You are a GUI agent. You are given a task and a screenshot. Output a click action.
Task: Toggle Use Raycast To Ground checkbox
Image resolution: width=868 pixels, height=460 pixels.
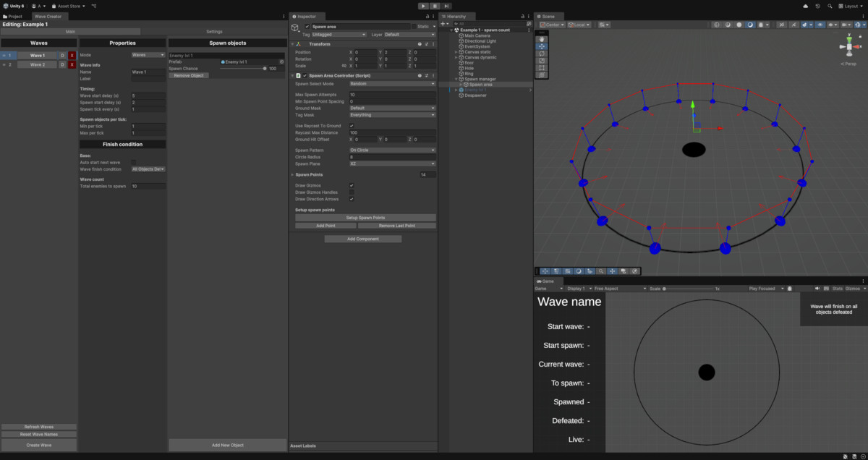click(x=352, y=126)
